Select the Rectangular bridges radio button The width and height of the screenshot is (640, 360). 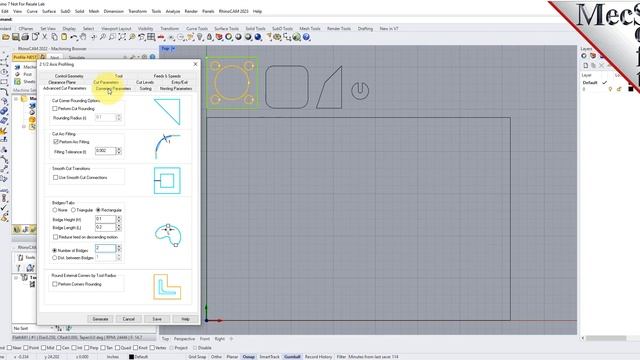tap(98, 210)
